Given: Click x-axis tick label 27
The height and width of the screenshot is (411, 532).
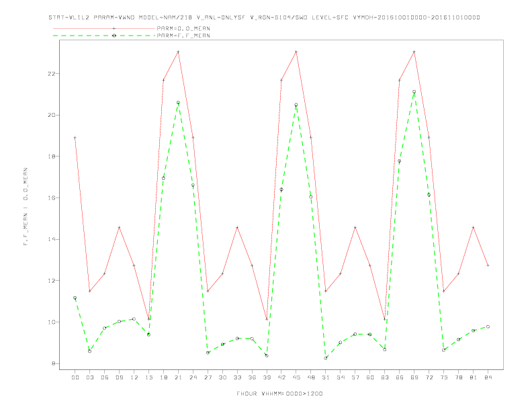Looking at the screenshot, I should tap(208, 377).
